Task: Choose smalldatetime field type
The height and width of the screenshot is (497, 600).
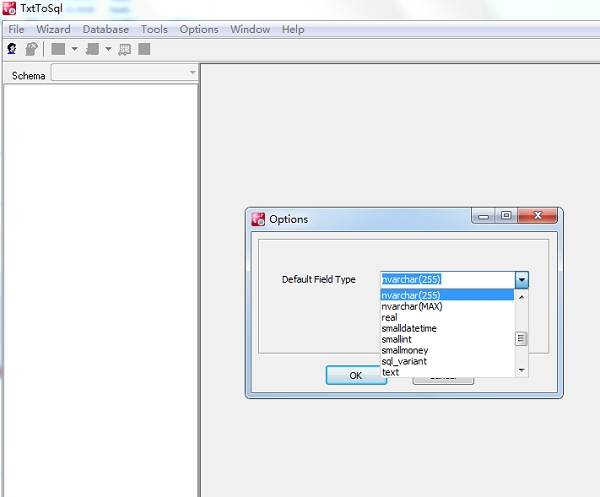Action: pyautogui.click(x=447, y=328)
